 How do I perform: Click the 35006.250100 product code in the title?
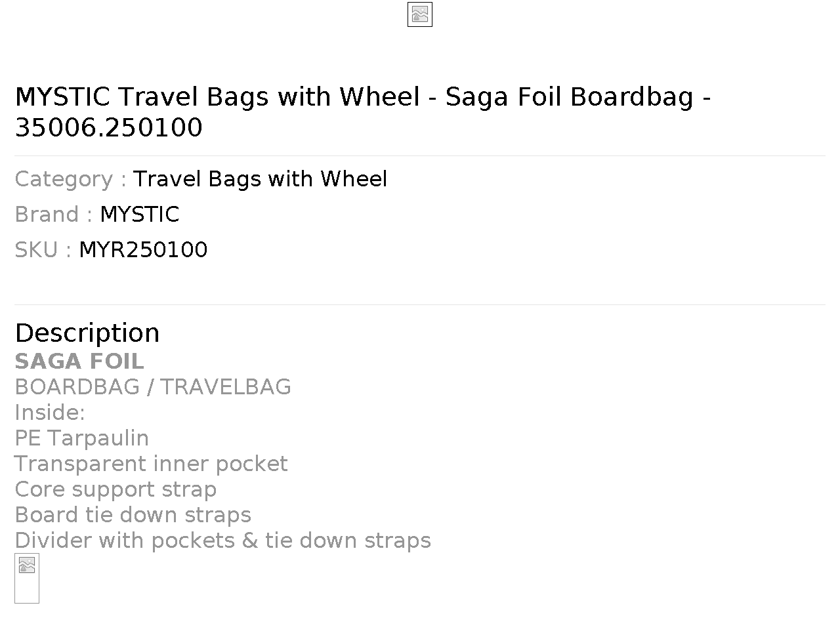(x=109, y=127)
